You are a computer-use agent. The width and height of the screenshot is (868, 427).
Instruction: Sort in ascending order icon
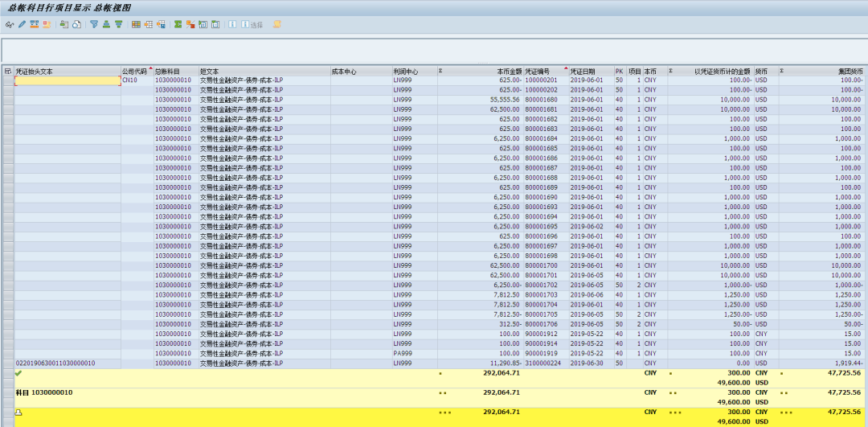tap(106, 24)
